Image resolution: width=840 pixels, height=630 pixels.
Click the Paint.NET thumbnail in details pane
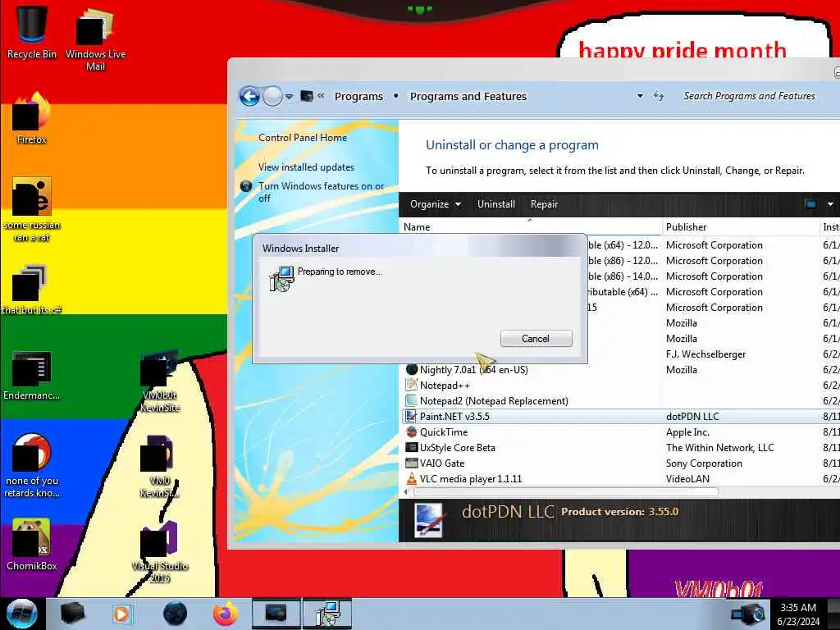(x=428, y=520)
